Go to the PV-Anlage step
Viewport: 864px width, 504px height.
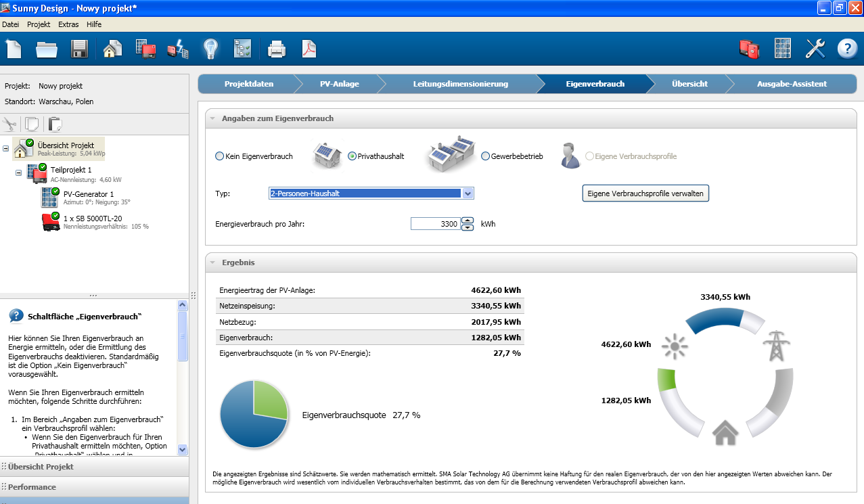pyautogui.click(x=340, y=84)
